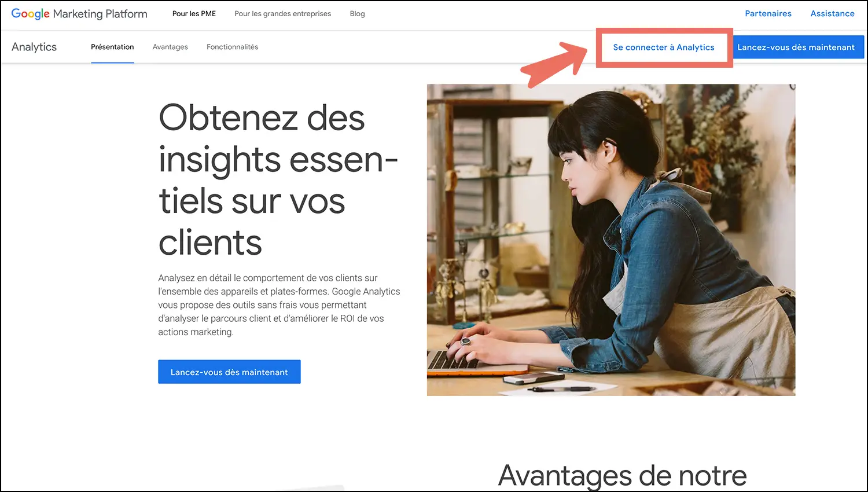The height and width of the screenshot is (492, 868).
Task: Click the colorful Google logo
Action: 31,14
